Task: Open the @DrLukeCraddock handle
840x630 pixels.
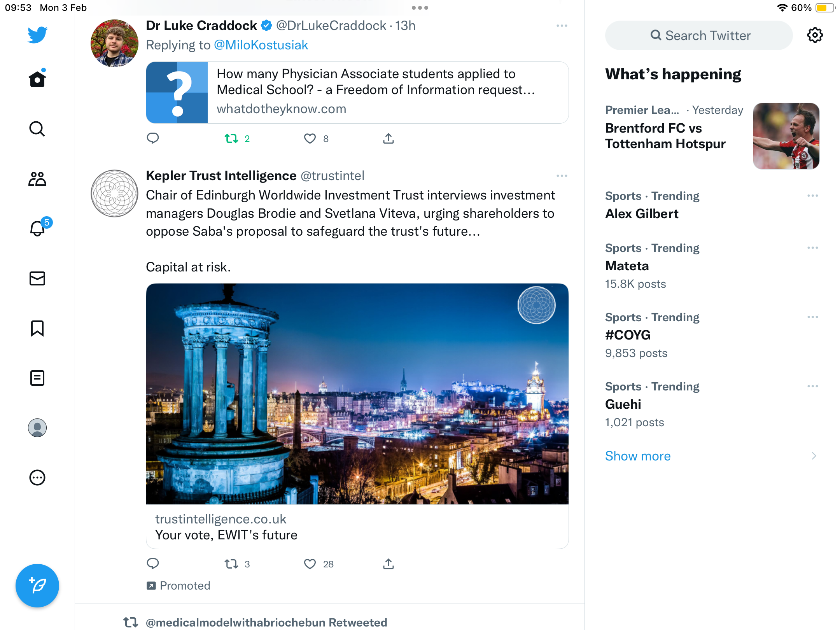Action: coord(331,26)
